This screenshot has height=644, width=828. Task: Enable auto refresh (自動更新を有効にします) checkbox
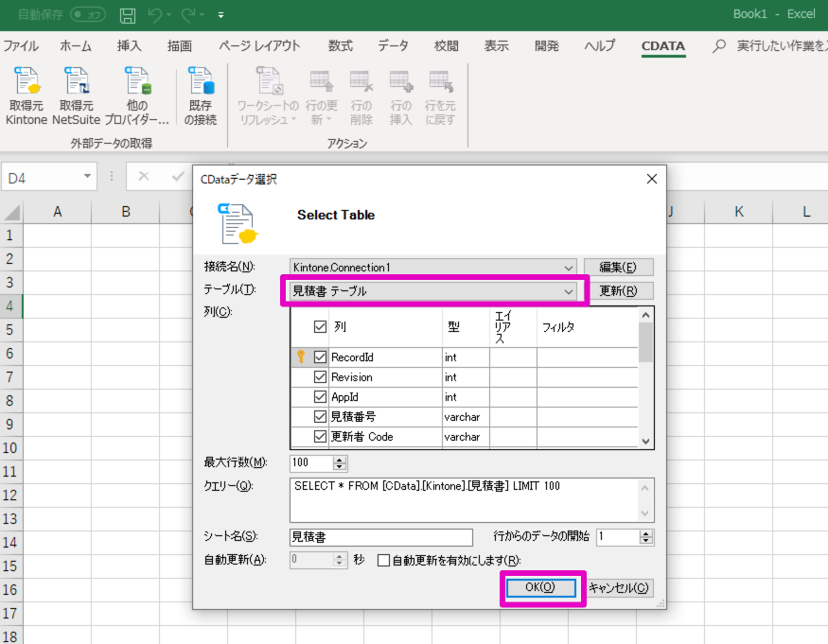(384, 561)
